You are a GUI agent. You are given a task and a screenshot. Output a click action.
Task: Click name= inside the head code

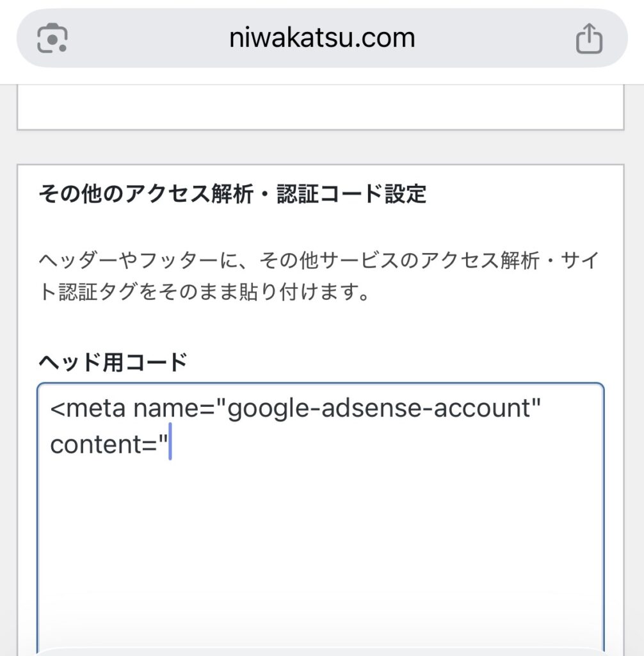pos(173,409)
